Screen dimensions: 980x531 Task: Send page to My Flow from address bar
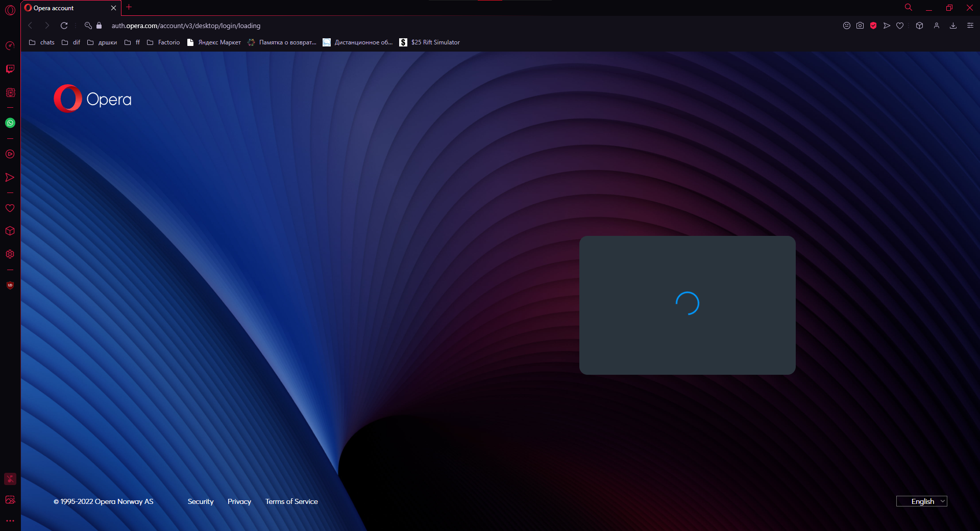[x=887, y=26]
